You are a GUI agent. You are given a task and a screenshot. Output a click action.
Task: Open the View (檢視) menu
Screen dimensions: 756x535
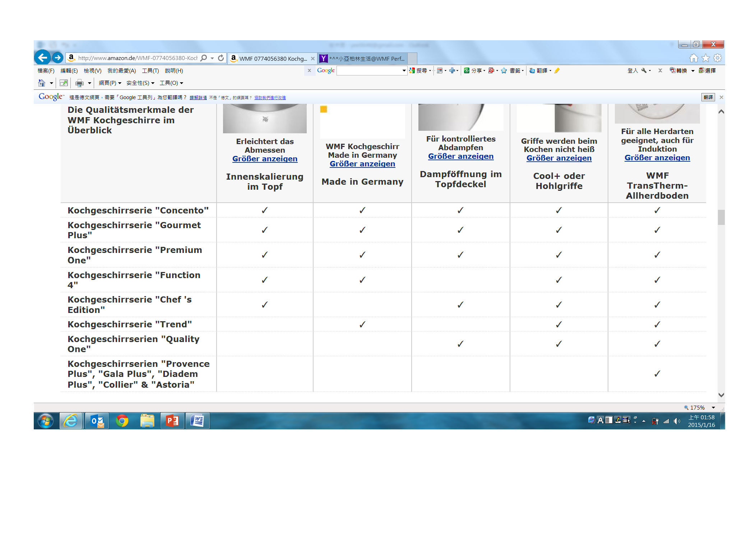[92, 70]
